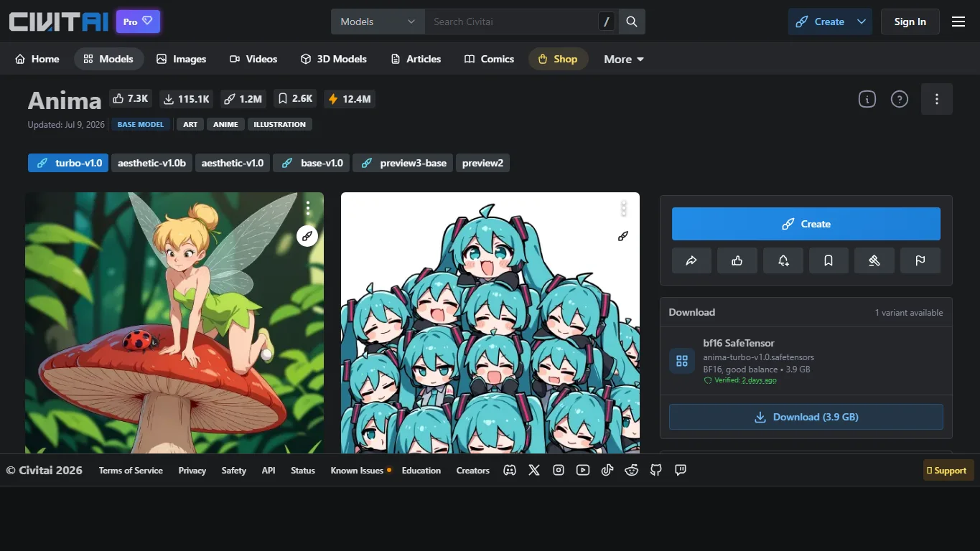Click the large blue Create button
The width and height of the screenshot is (980, 551).
point(806,224)
